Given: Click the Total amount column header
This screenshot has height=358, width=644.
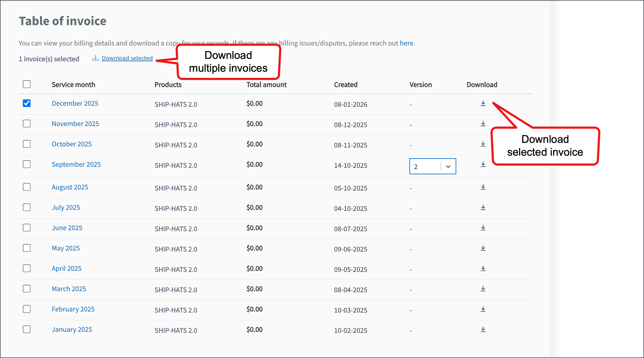Looking at the screenshot, I should pyautogui.click(x=266, y=85).
